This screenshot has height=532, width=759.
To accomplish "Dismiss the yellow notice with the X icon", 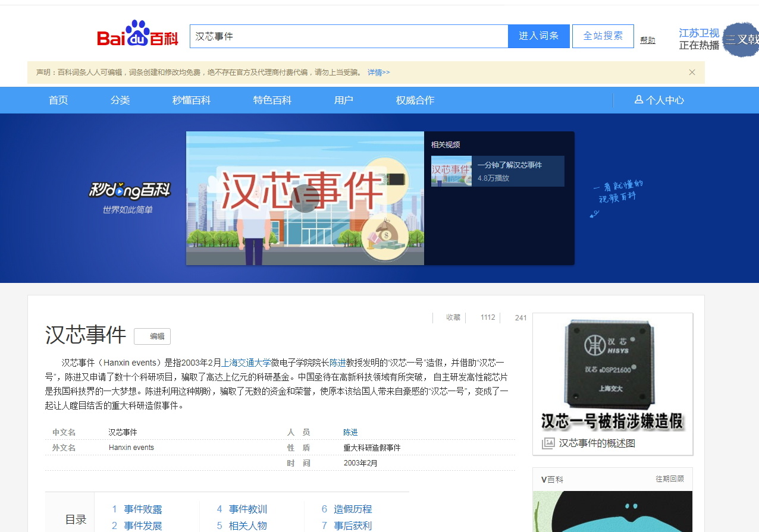I will click(692, 73).
